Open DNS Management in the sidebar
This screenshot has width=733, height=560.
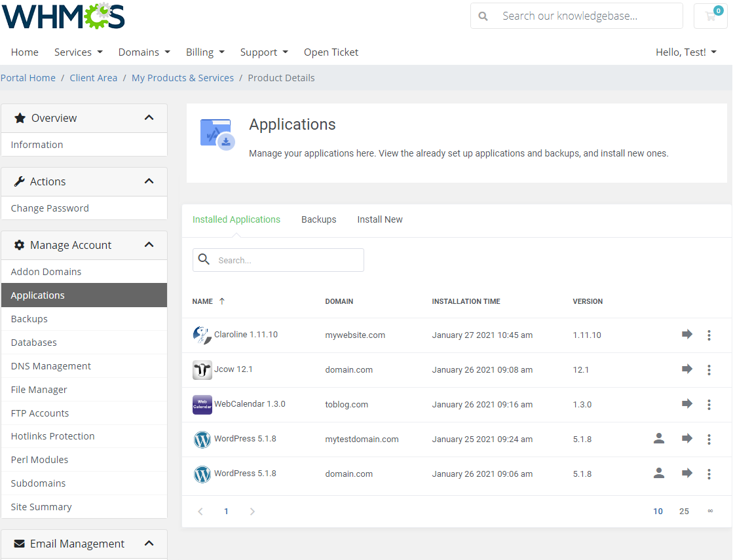tap(84, 366)
